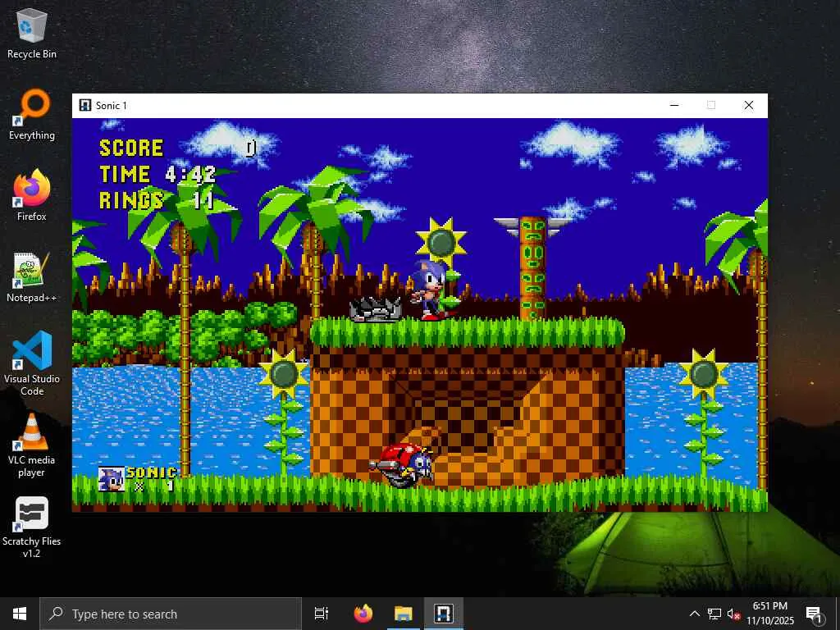Click the RINGS 11 counter
This screenshot has height=630, width=840.
[x=156, y=200]
